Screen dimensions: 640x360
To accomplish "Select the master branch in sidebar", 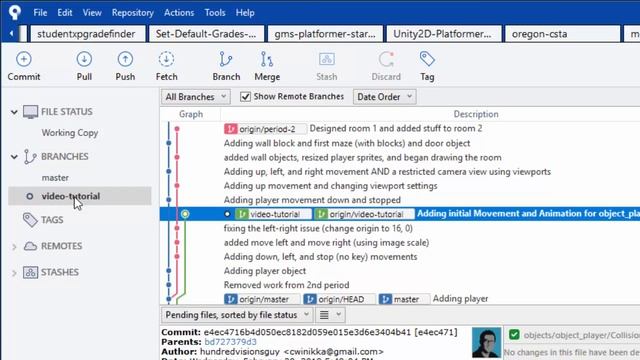I will [x=55, y=178].
